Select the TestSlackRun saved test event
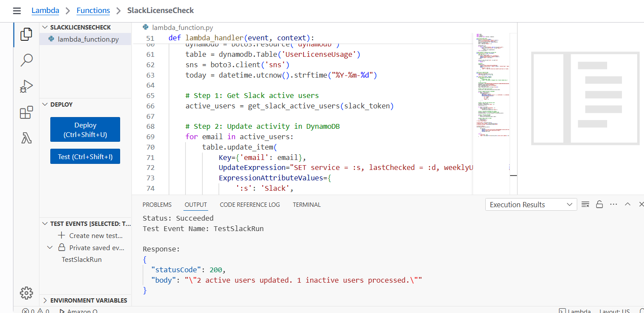Viewport: 644px width, 313px height. coord(82,259)
